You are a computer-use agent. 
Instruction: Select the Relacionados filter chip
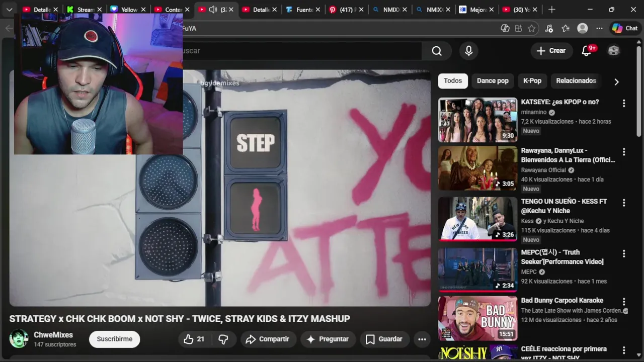click(576, 80)
